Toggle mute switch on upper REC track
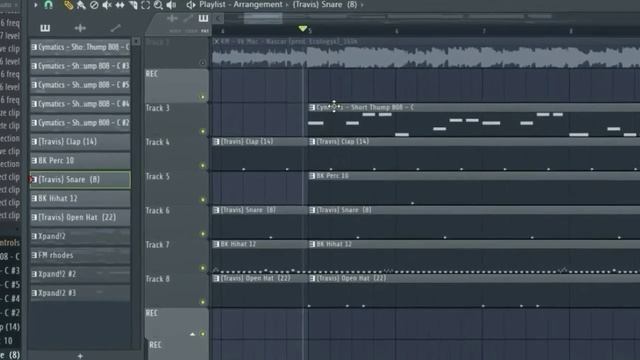The image size is (640, 360). pyautogui.click(x=202, y=97)
